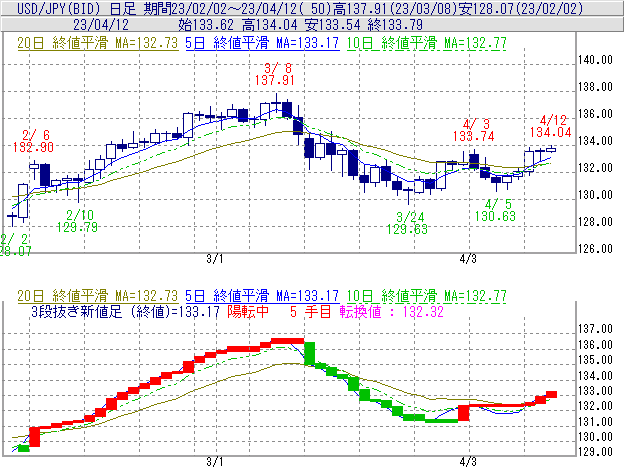Click the 始133.62 opening price value

206,25
